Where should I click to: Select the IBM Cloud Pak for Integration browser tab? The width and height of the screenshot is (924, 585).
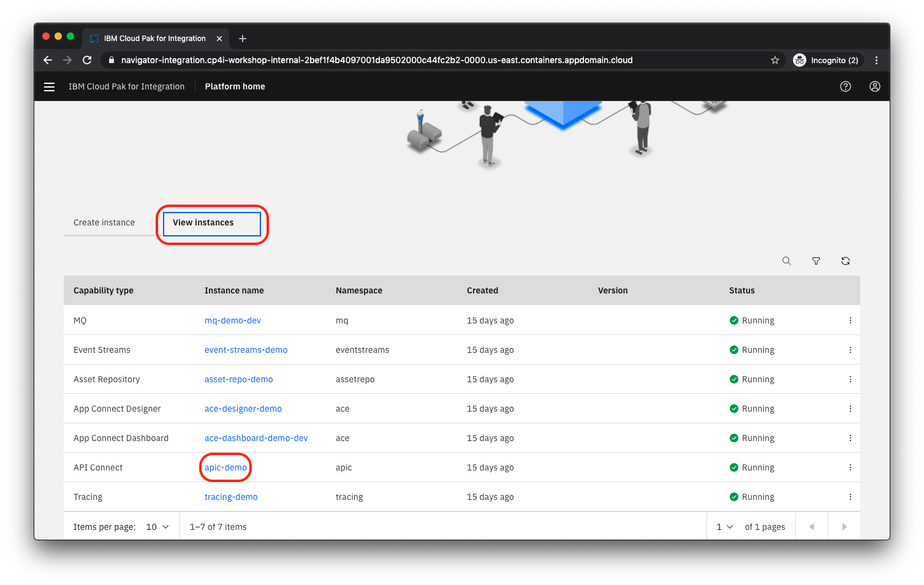click(x=155, y=39)
